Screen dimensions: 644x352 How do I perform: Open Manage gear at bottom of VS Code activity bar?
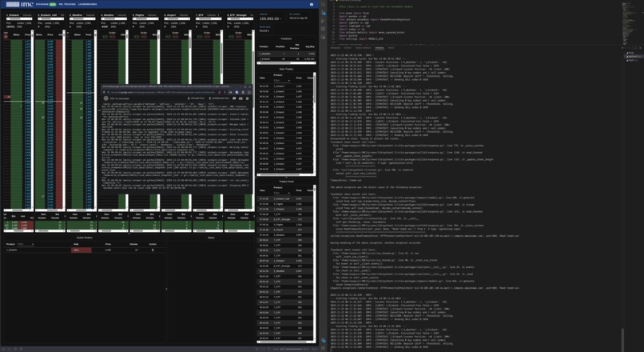324,348
